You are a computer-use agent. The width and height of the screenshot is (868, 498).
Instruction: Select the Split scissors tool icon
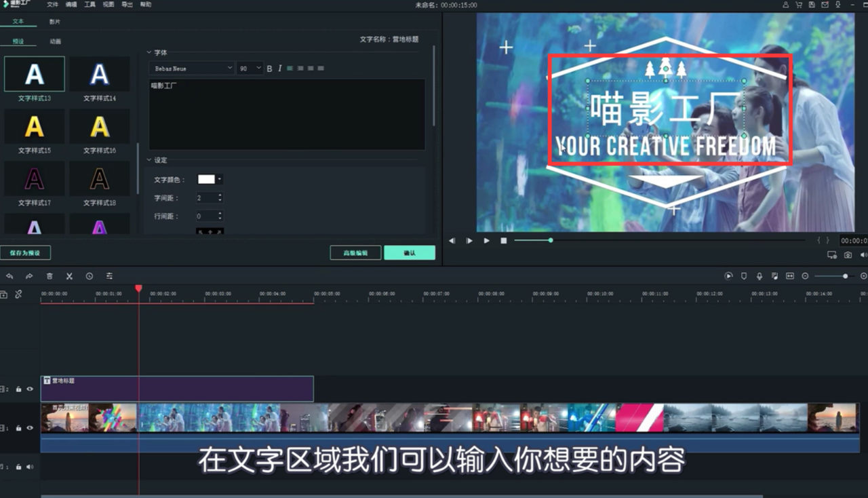(70, 276)
